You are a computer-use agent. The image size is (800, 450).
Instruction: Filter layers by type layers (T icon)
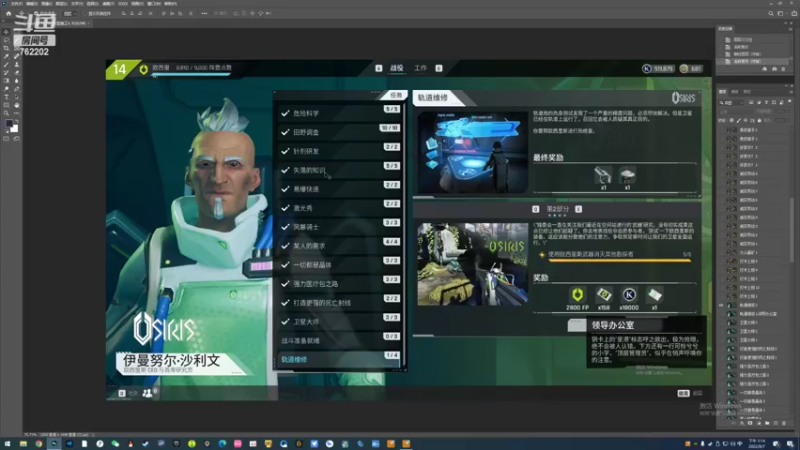click(x=766, y=103)
